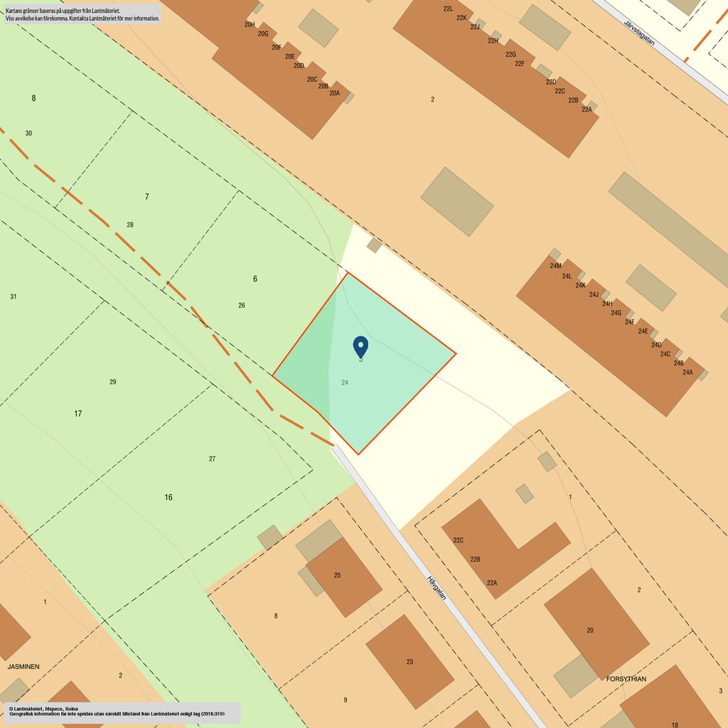Click the building numbered 23
Screen dimensions: 728x728
point(409,662)
